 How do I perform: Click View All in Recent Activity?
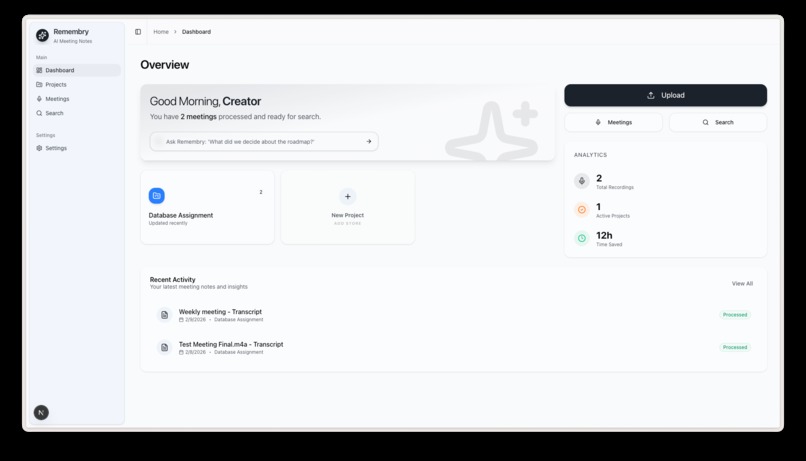tap(742, 284)
